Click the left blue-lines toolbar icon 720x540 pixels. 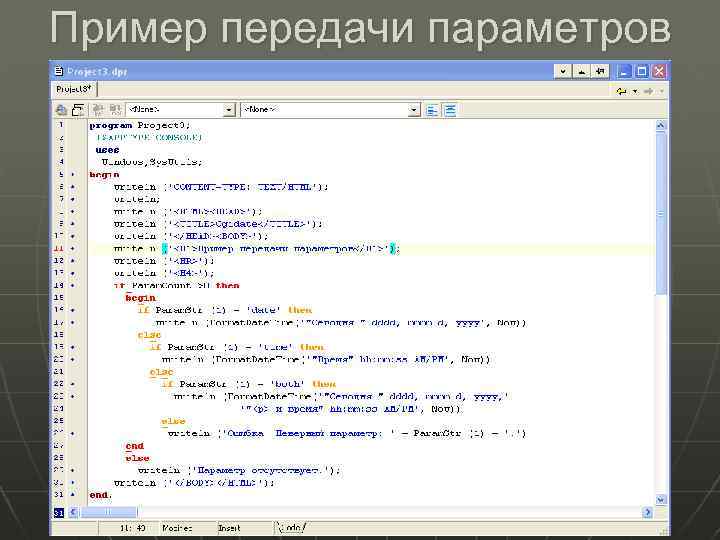432,110
